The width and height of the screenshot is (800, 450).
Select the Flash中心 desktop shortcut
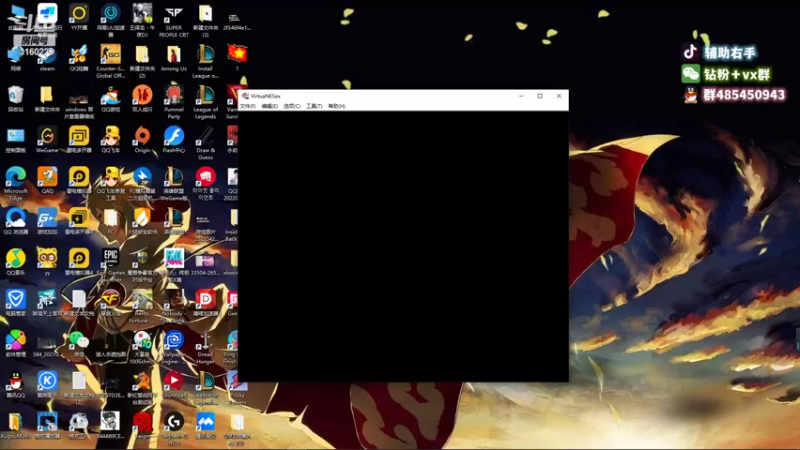tap(173, 140)
